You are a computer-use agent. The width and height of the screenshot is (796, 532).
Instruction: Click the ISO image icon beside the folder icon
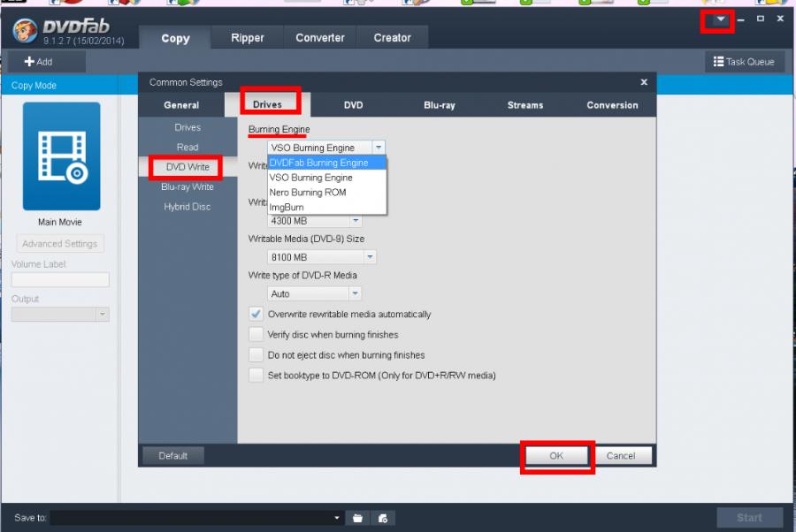[383, 518]
